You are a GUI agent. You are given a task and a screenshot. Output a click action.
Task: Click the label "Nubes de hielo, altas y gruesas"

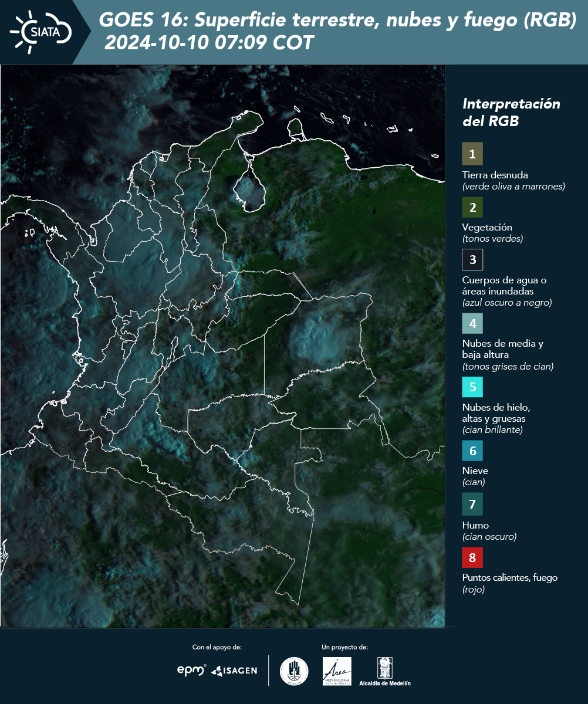point(496,413)
